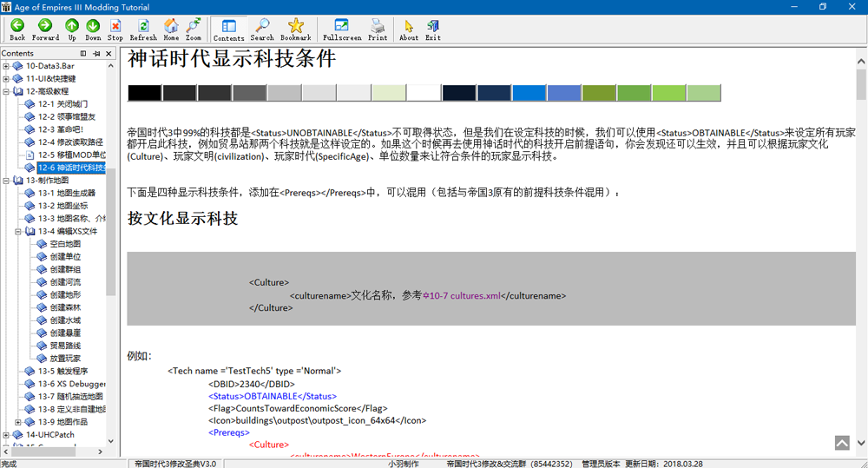Refresh the current page
Image resolution: width=868 pixels, height=468 pixels.
click(143, 30)
